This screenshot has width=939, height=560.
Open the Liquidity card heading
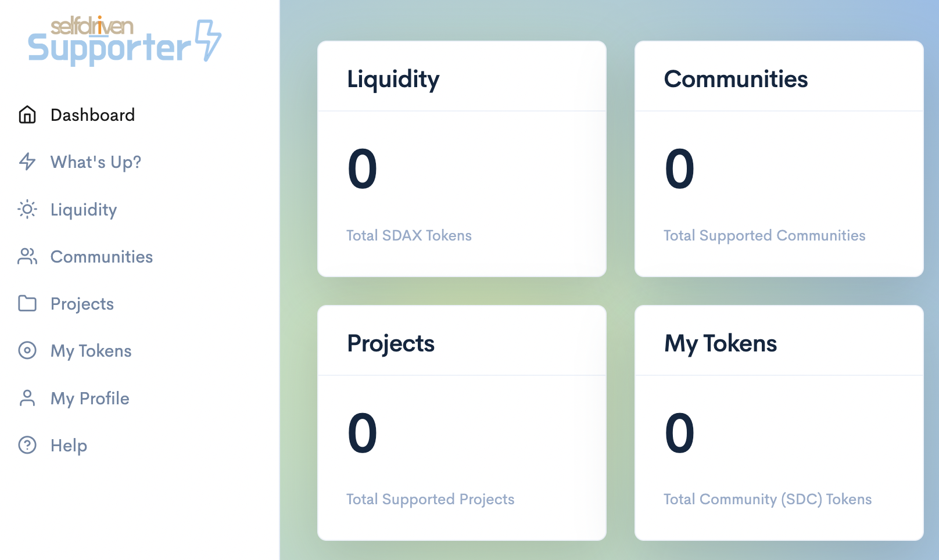(x=393, y=79)
